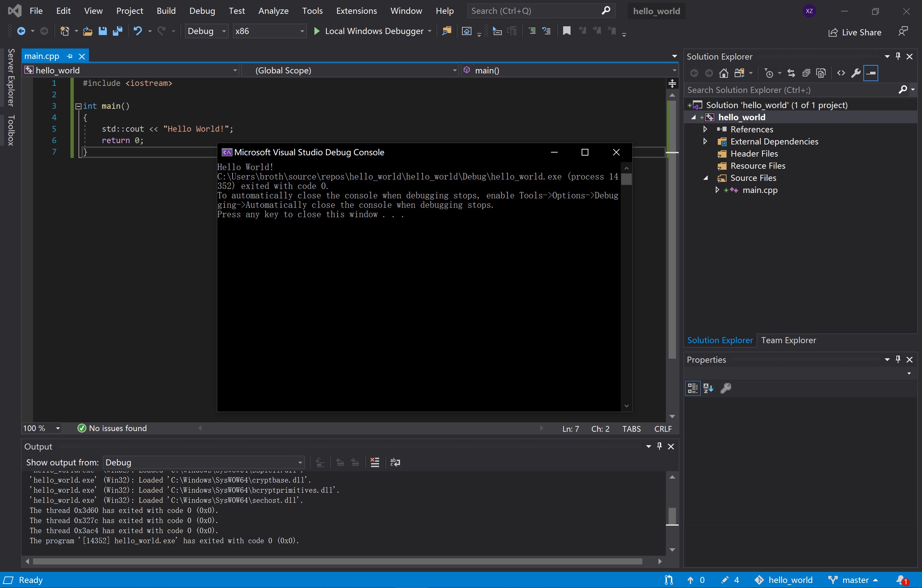Click the Save All toolbar icon

[x=117, y=31]
